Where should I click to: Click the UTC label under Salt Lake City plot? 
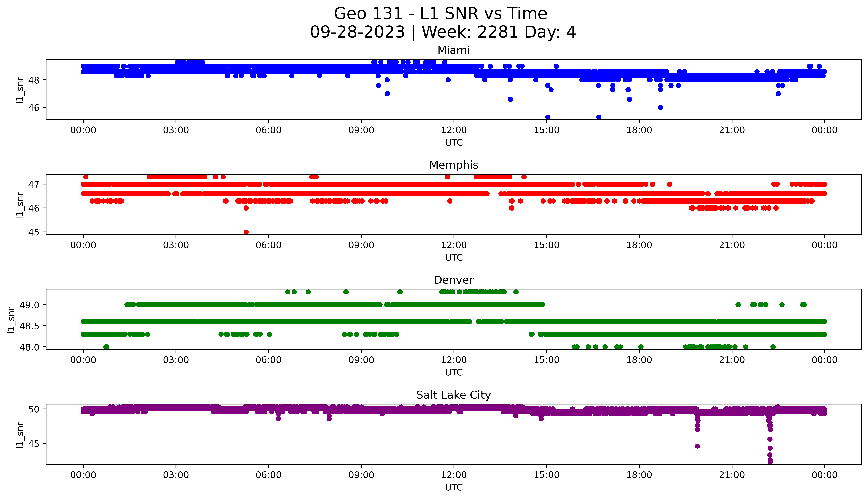[454, 487]
